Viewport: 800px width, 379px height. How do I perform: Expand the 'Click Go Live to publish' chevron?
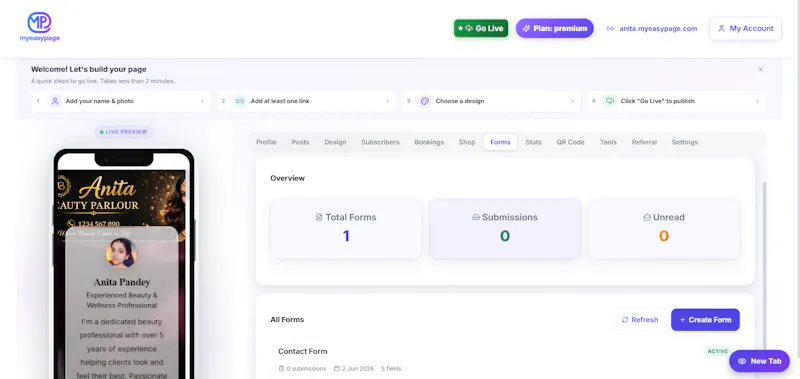757,101
